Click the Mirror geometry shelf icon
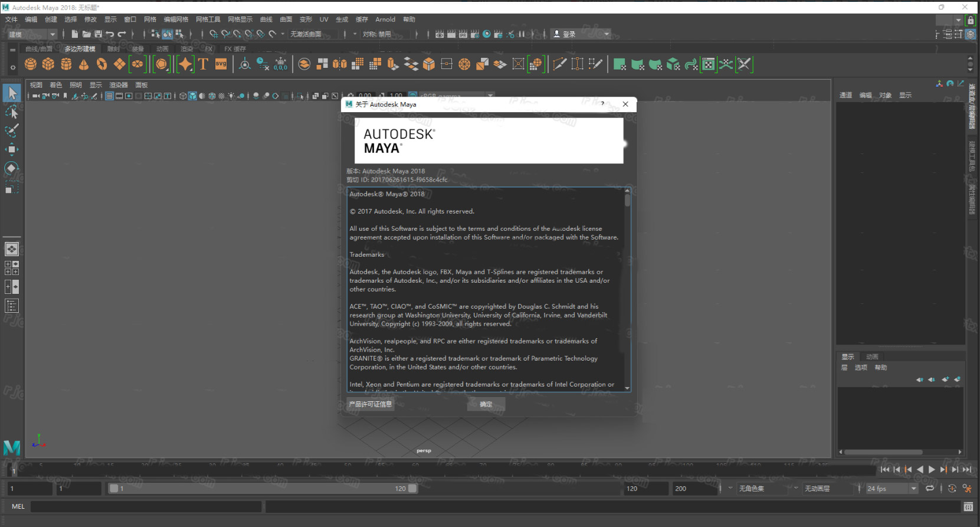The height and width of the screenshot is (527, 980). point(340,64)
